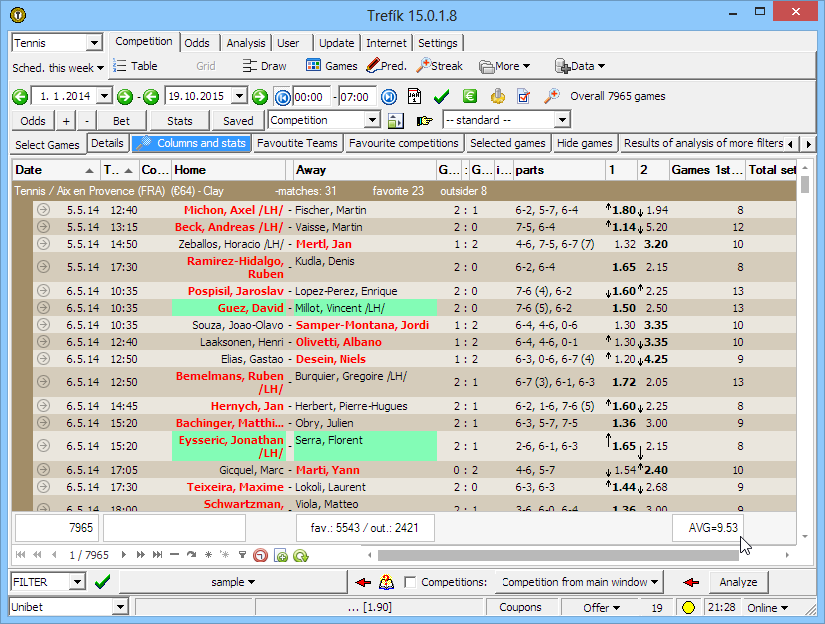
Task: Open the '-- standard --' dropdown
Action: click(561, 120)
